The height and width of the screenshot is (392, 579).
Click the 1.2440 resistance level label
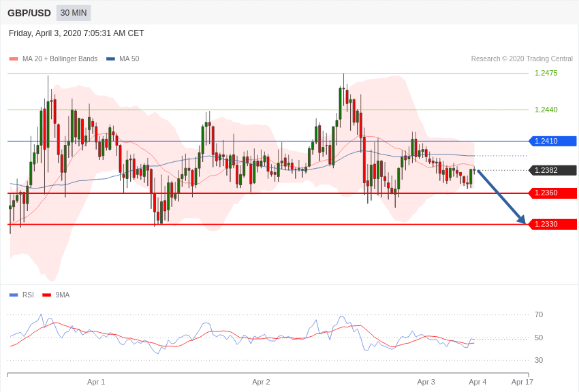point(546,110)
